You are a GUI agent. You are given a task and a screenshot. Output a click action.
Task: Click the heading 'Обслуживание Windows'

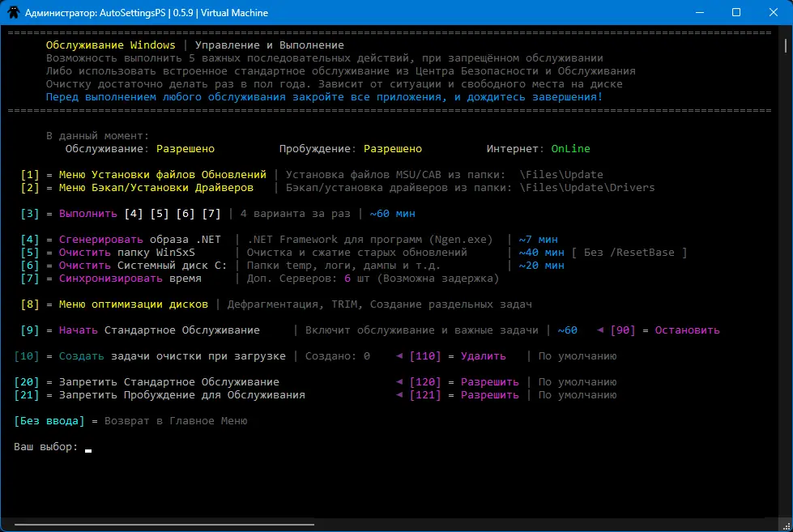click(110, 45)
